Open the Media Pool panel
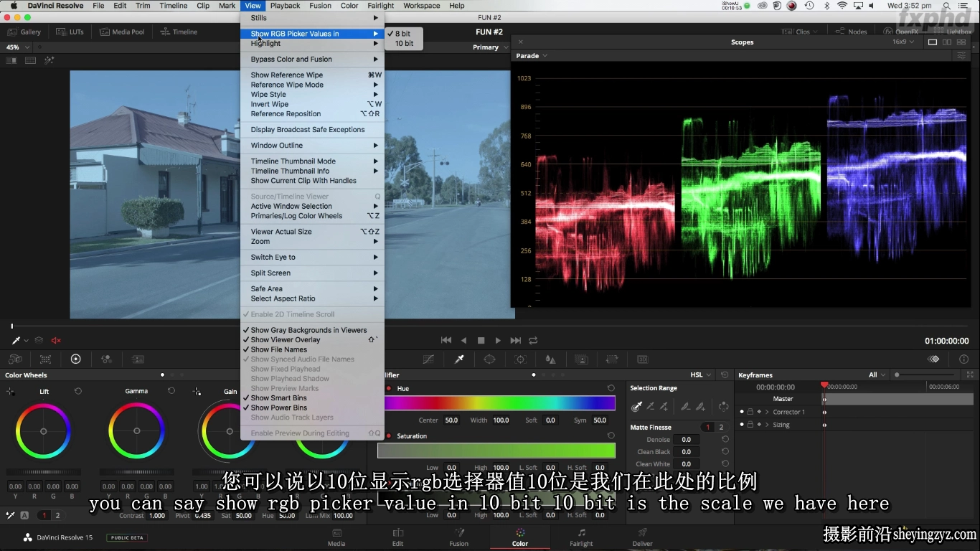The image size is (980, 551). click(x=122, y=32)
